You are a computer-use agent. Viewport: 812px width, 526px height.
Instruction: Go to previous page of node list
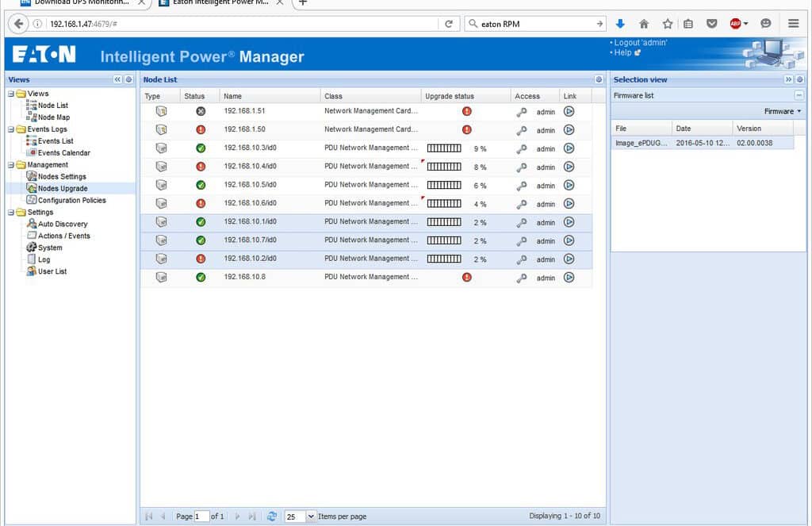163,516
